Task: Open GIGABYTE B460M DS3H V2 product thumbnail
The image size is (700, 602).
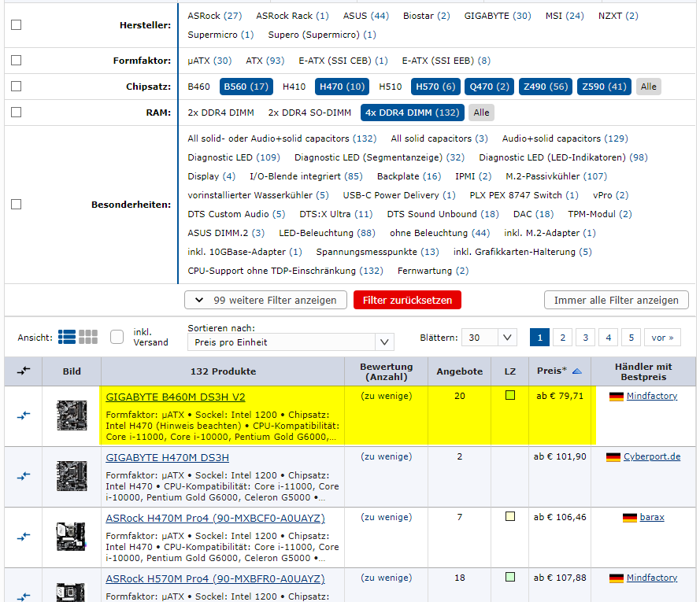Action: [72, 415]
